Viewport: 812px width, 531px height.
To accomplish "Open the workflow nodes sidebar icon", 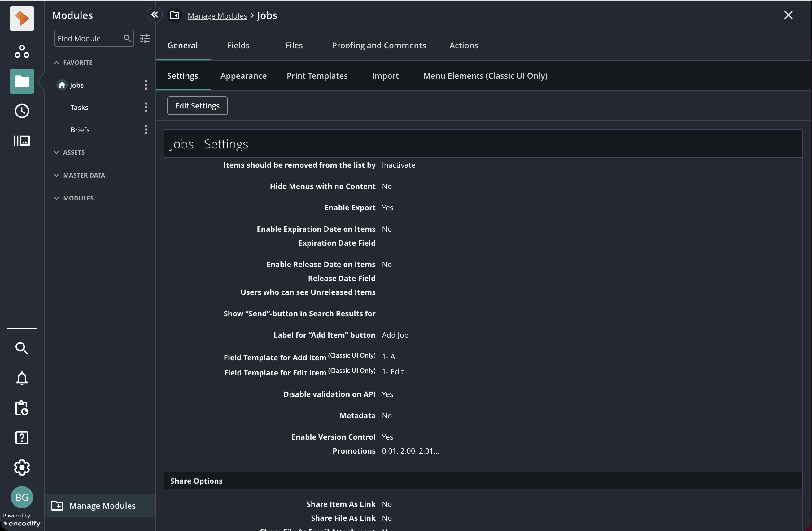I will [x=22, y=51].
